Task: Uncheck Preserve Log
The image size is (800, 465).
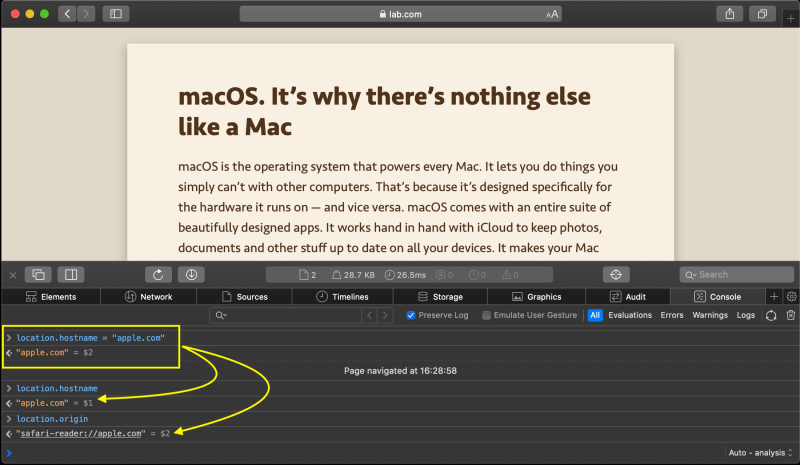Action: pyautogui.click(x=411, y=315)
